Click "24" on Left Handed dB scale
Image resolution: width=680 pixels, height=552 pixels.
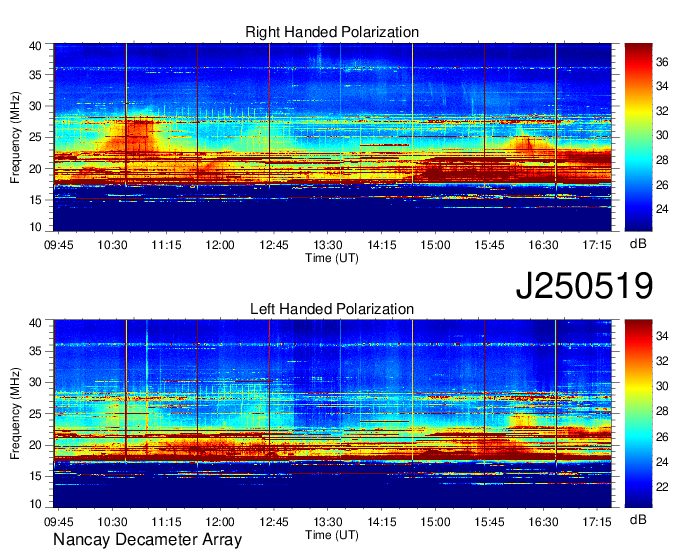[662, 462]
